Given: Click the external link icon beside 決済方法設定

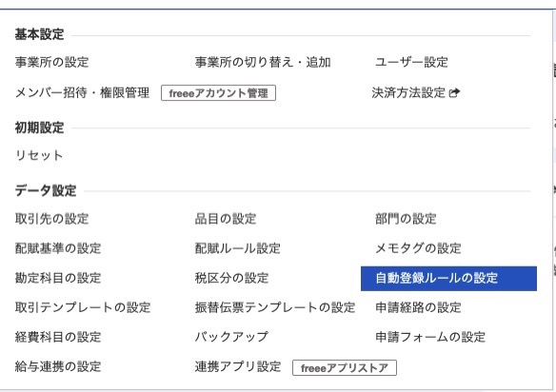Looking at the screenshot, I should coord(454,93).
